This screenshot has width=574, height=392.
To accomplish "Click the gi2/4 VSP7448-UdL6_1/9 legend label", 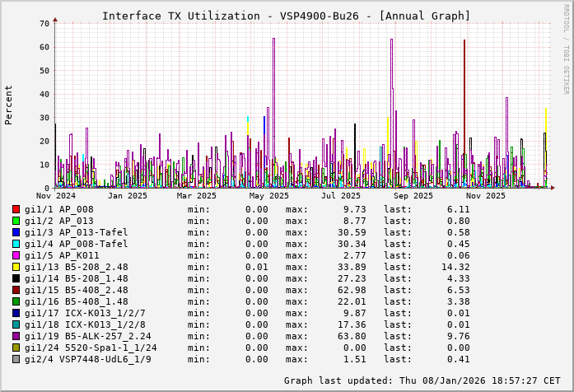I will coord(87,359).
